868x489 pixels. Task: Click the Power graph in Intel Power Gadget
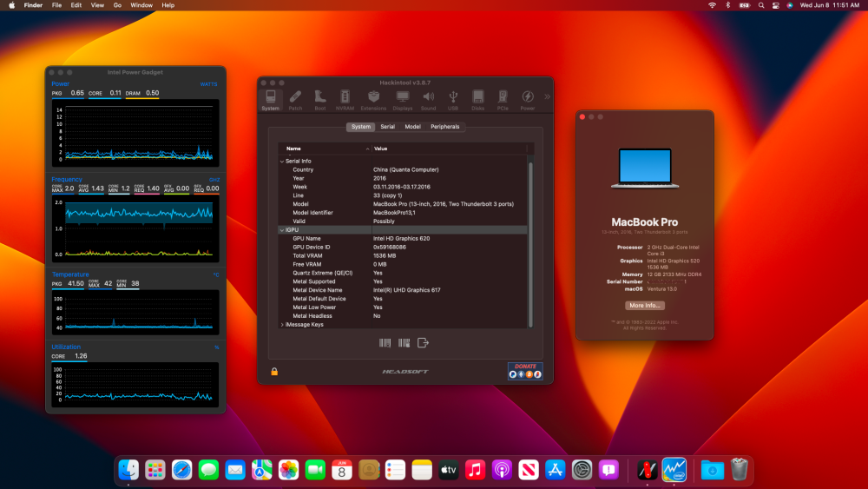(x=135, y=133)
